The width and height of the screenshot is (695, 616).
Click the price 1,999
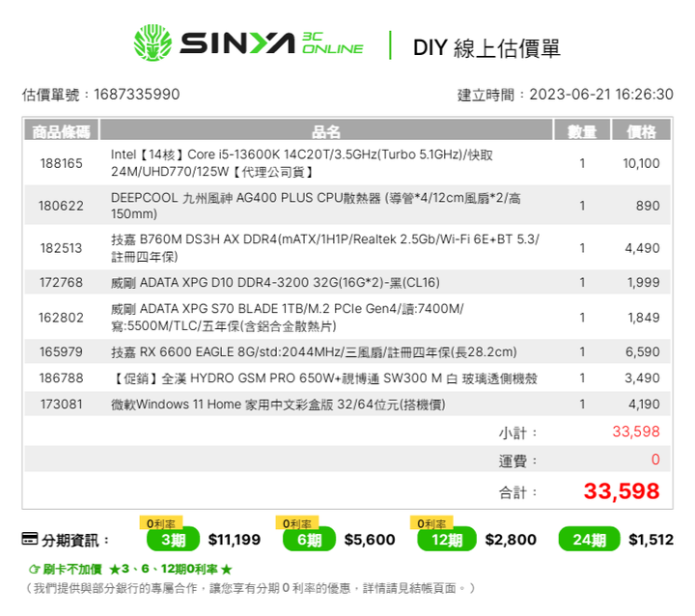(x=643, y=282)
